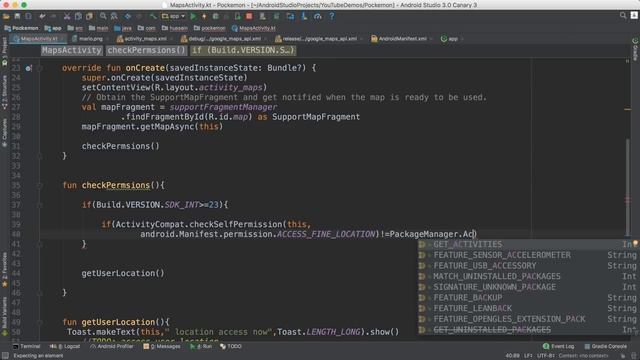Open the Messages tool window
Viewport: 640px width, 360px height.
tap(162, 346)
